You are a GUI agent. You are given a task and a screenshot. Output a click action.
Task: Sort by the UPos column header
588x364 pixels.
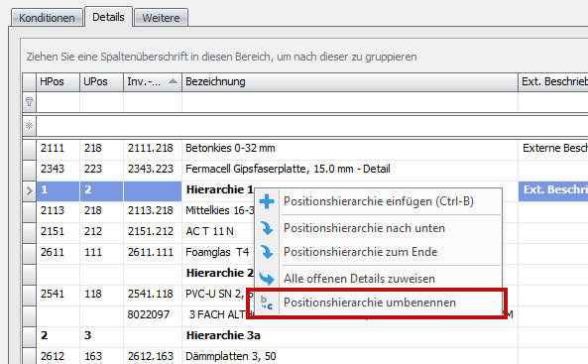[x=101, y=81]
